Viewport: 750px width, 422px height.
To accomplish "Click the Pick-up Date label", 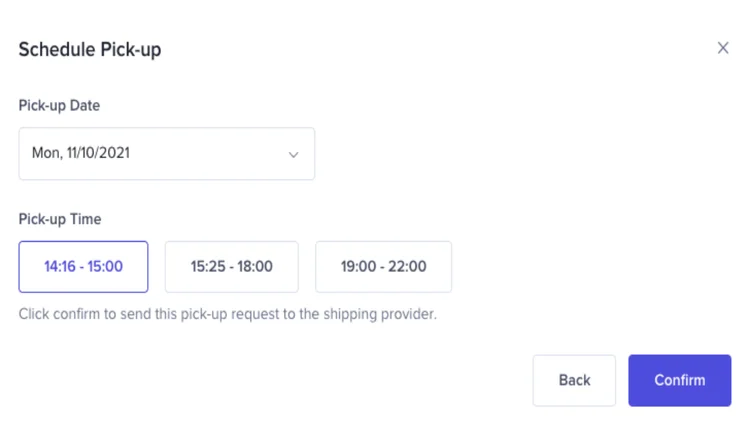I will (59, 106).
